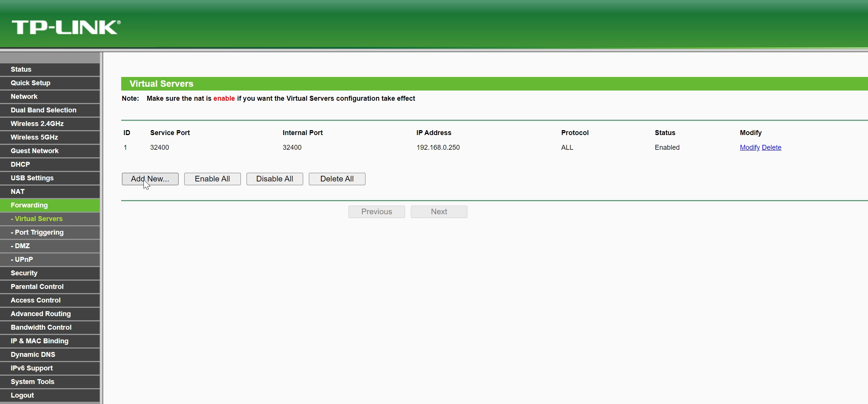Open Port Triggering submenu
The width and height of the screenshot is (868, 404).
50,232
